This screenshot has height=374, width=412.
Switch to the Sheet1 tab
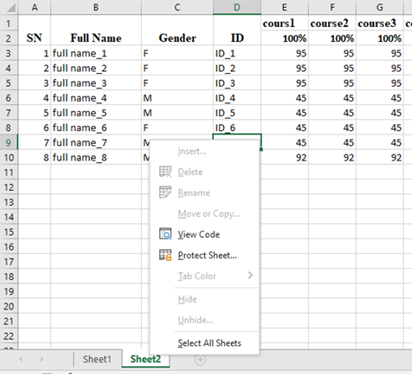pos(97,359)
